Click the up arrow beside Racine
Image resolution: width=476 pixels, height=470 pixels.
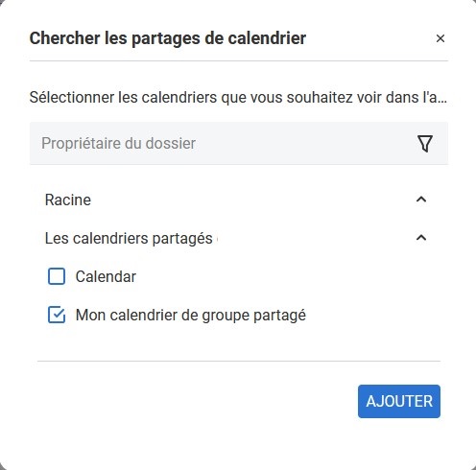(x=421, y=200)
